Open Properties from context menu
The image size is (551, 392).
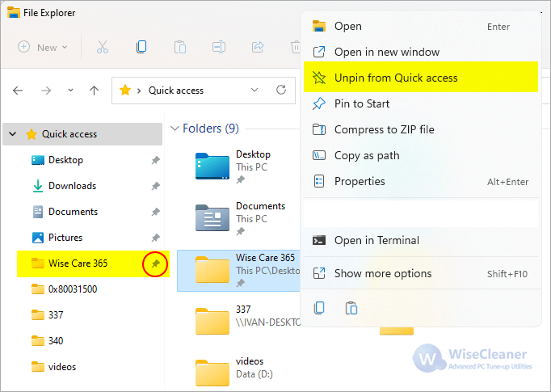pos(421,181)
